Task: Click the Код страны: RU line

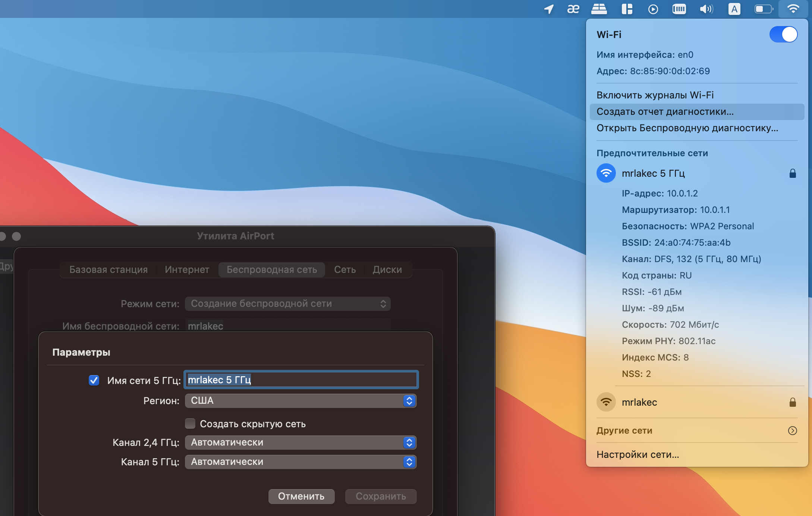Action: click(x=657, y=276)
